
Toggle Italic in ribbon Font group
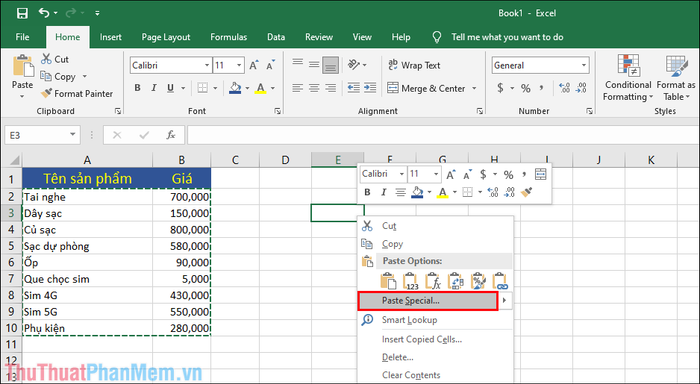(x=154, y=88)
